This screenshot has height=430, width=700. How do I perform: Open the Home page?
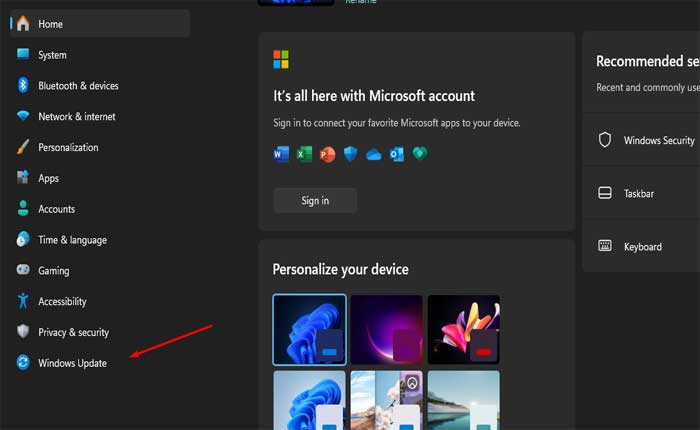coord(100,24)
